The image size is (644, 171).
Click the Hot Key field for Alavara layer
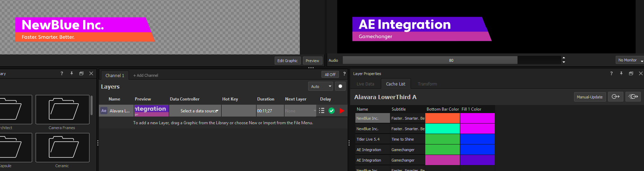pyautogui.click(x=239, y=111)
